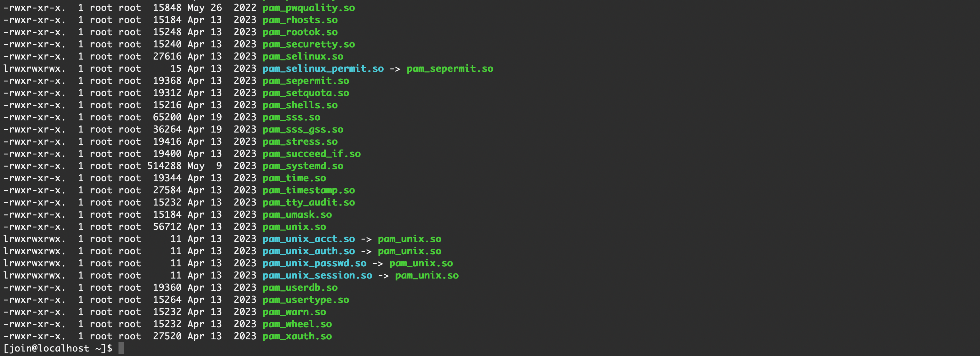Click the pam_sss_gss.so filename
980x356 pixels.
tap(303, 129)
